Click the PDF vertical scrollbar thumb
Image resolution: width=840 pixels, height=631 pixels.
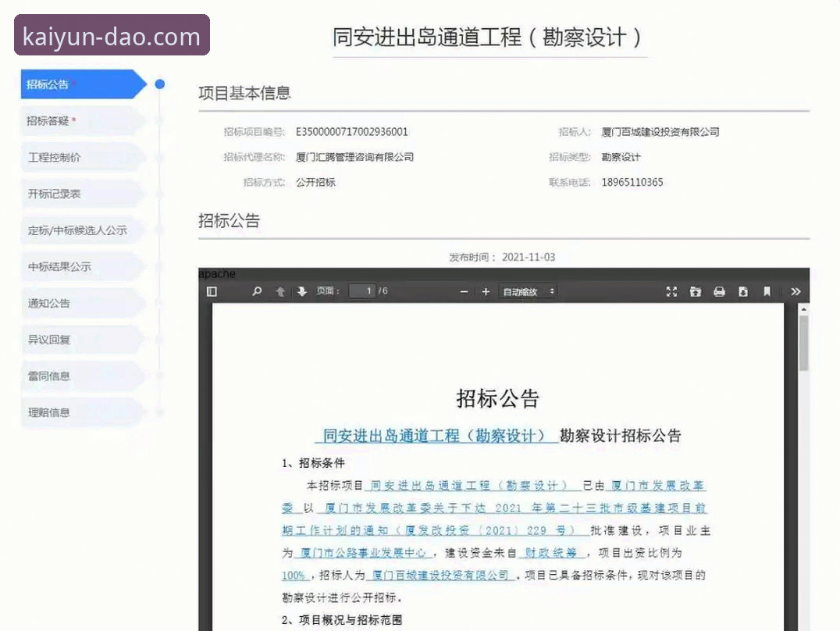803,343
